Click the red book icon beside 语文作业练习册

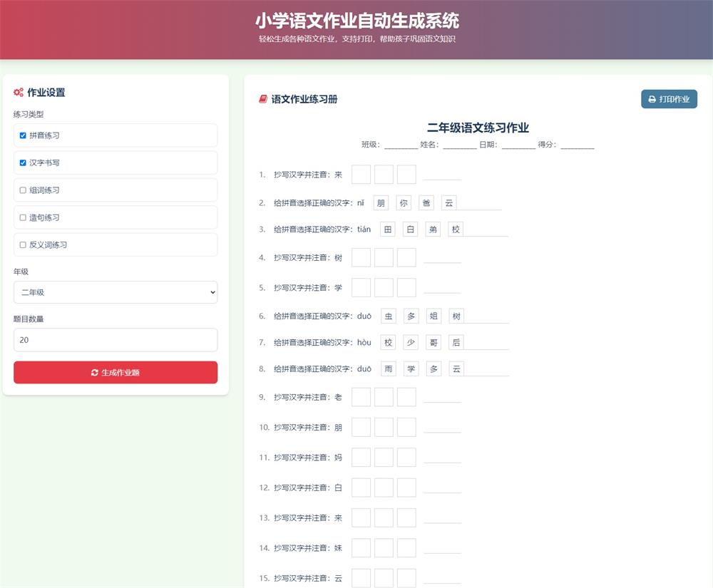coord(263,99)
